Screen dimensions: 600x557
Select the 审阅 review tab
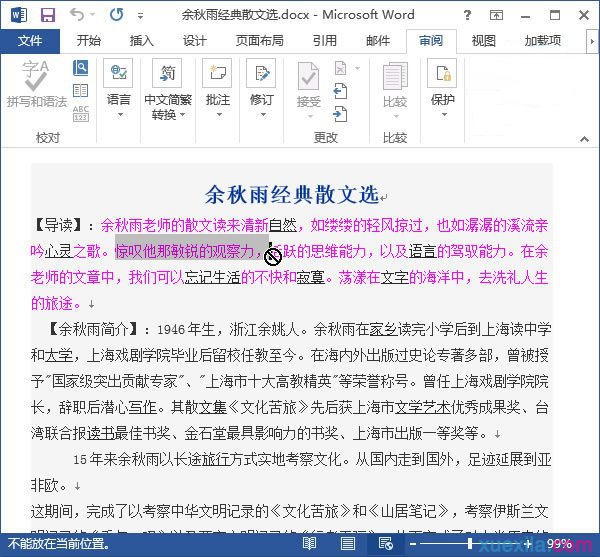tap(431, 41)
